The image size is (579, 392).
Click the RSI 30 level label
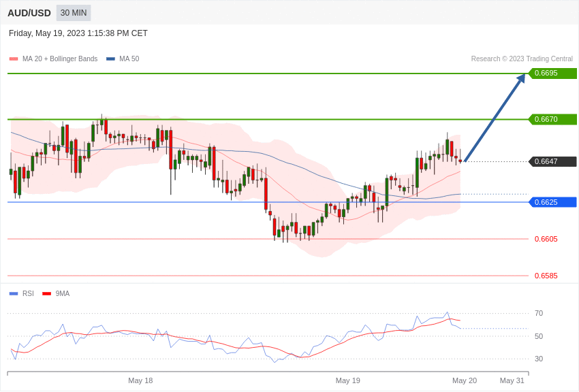click(539, 359)
